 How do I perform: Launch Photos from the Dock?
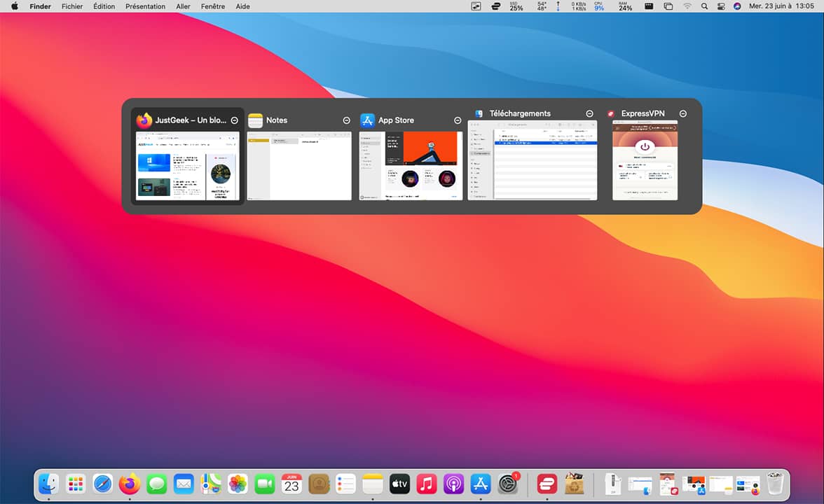[x=238, y=484]
